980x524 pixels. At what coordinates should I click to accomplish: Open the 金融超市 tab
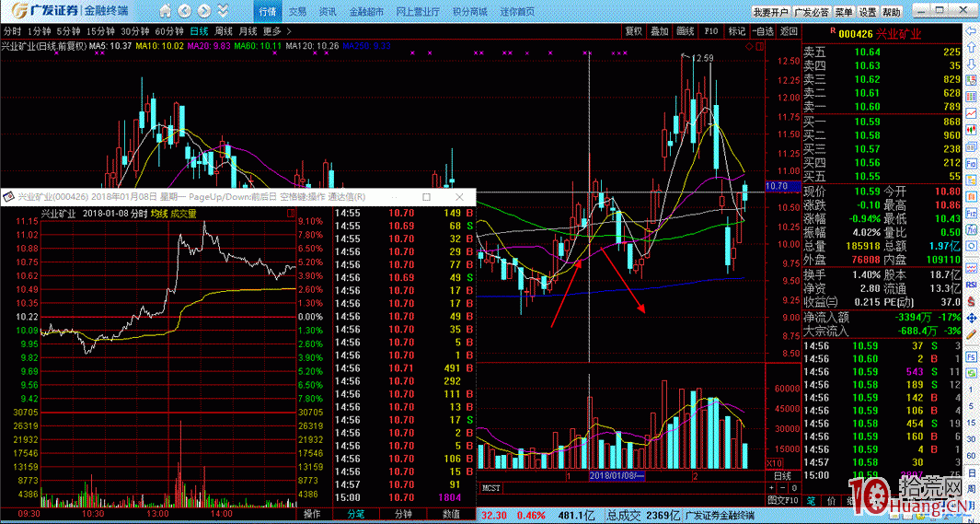pyautogui.click(x=365, y=11)
